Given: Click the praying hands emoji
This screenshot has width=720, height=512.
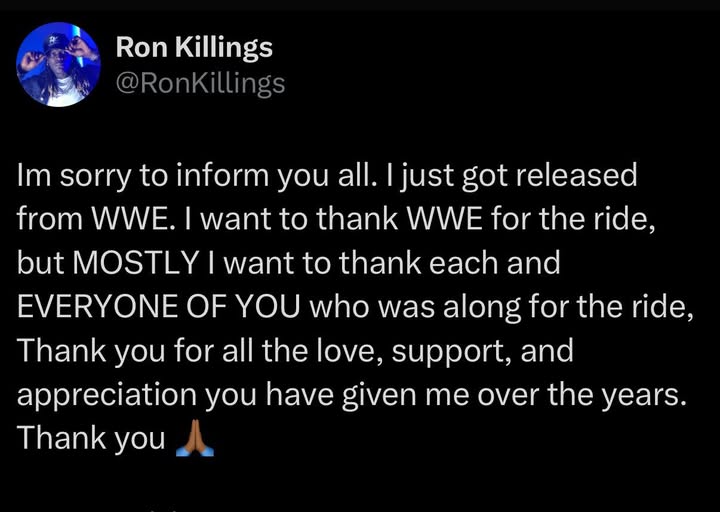Looking at the screenshot, I should 195,437.
